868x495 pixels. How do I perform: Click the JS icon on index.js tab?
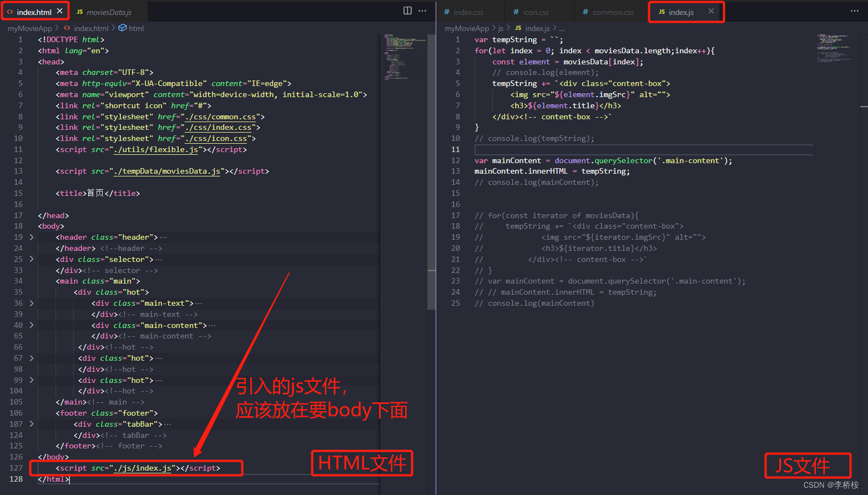coord(662,12)
